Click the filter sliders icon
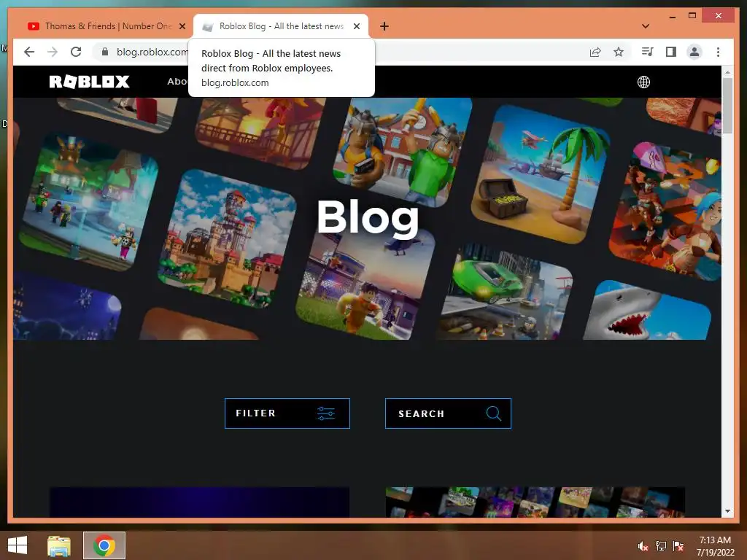This screenshot has height=560, width=747. pyautogui.click(x=326, y=413)
